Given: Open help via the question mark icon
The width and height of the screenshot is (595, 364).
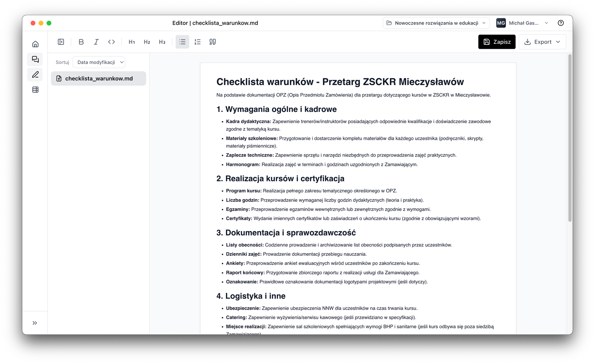Looking at the screenshot, I should coord(561,23).
